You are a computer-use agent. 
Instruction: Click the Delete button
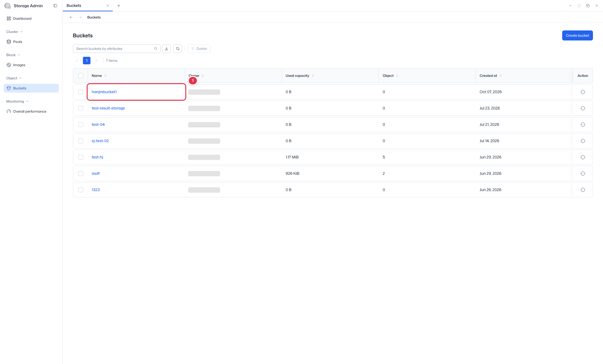[199, 49]
